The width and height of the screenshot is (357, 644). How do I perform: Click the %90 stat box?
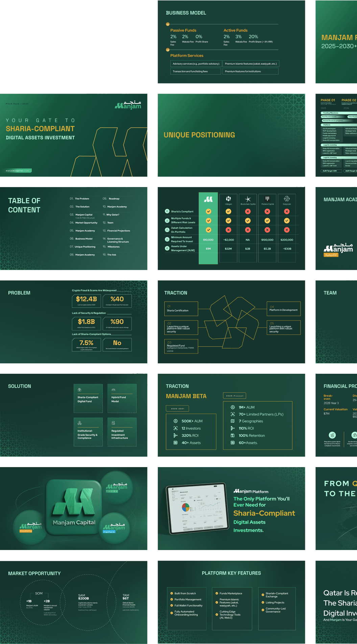click(117, 323)
